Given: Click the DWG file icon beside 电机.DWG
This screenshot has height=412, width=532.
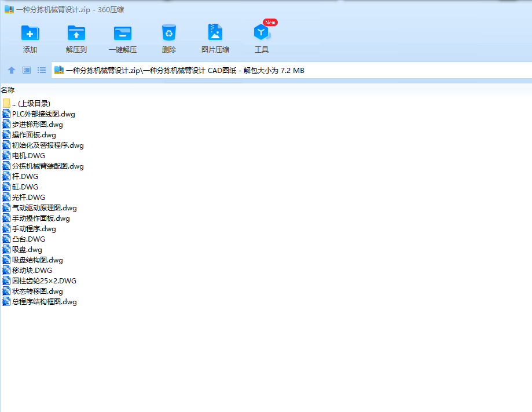Looking at the screenshot, I should pyautogui.click(x=6, y=155).
